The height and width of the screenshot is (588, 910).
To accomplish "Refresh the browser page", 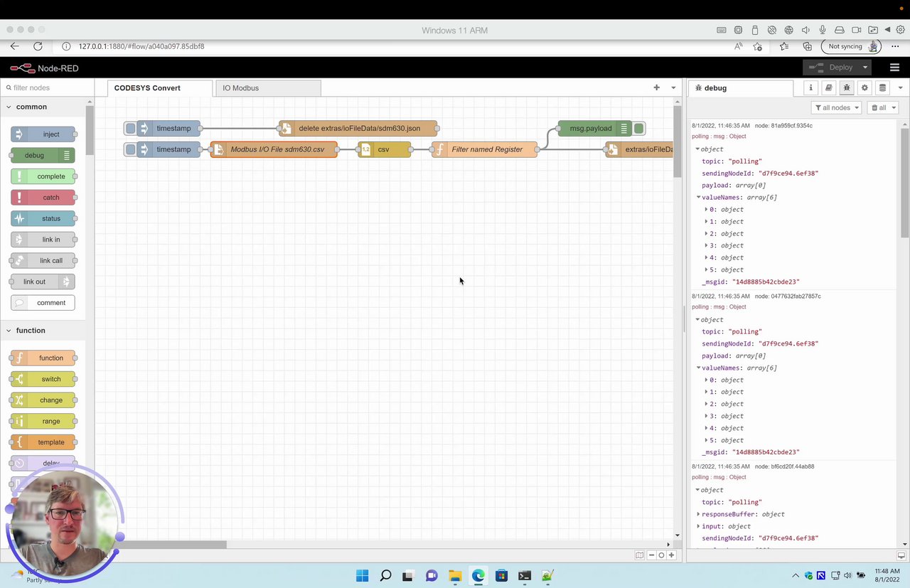I will [38, 46].
